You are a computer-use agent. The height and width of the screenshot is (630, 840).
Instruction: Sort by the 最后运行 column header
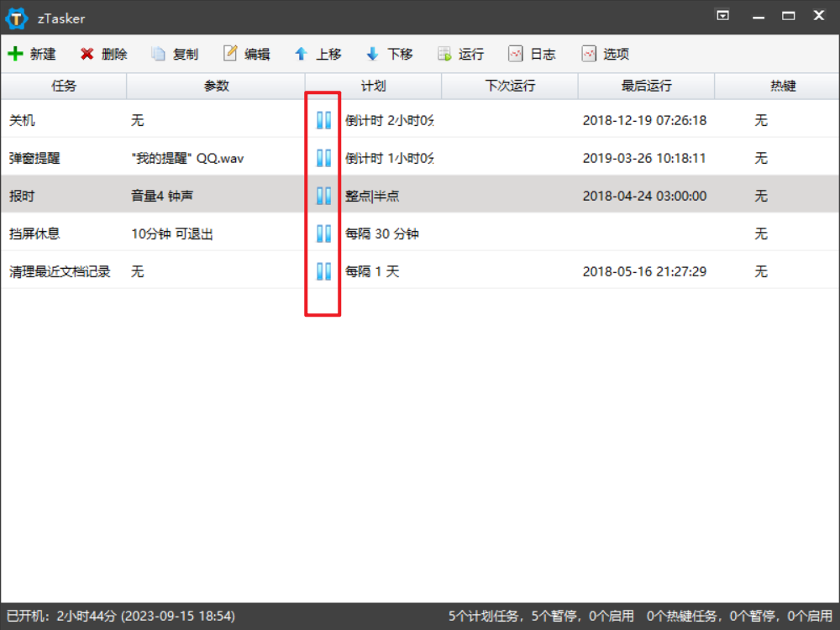pos(646,86)
